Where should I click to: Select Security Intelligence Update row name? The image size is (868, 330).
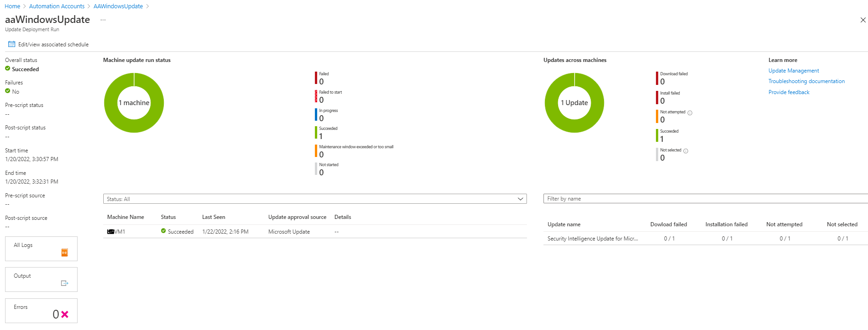(593, 239)
